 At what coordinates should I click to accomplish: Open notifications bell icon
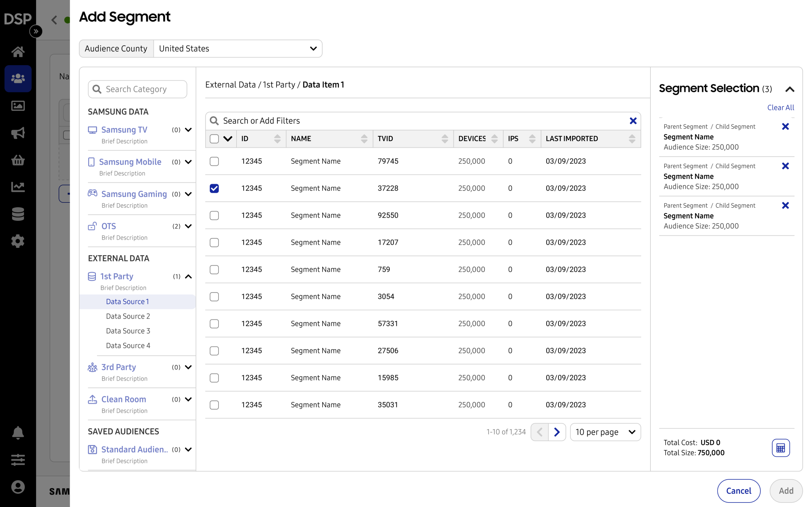click(x=18, y=433)
